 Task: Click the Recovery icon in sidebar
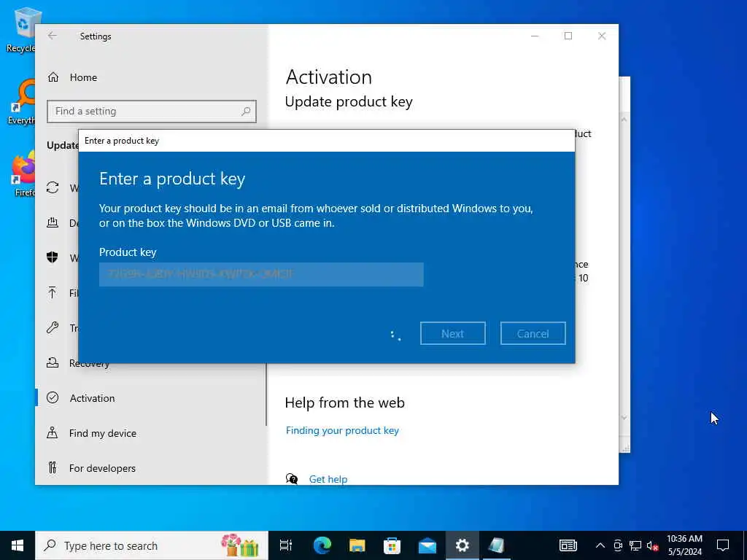click(53, 363)
